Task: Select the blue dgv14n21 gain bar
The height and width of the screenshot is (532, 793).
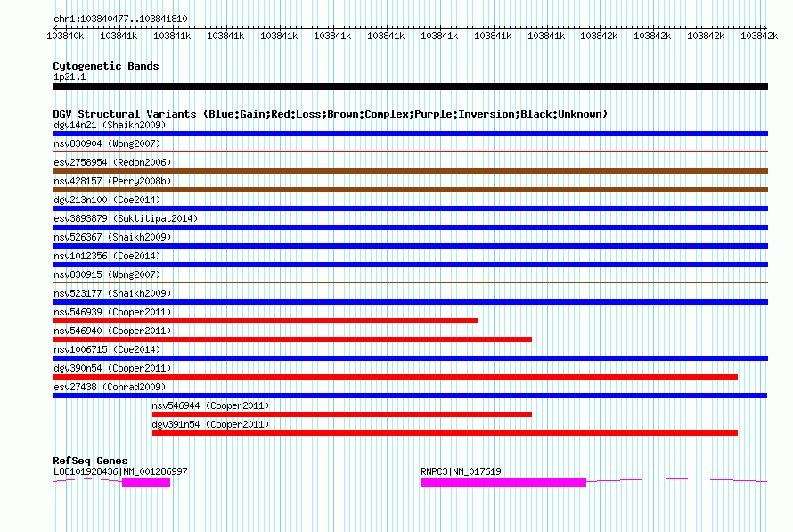Action: click(x=410, y=134)
